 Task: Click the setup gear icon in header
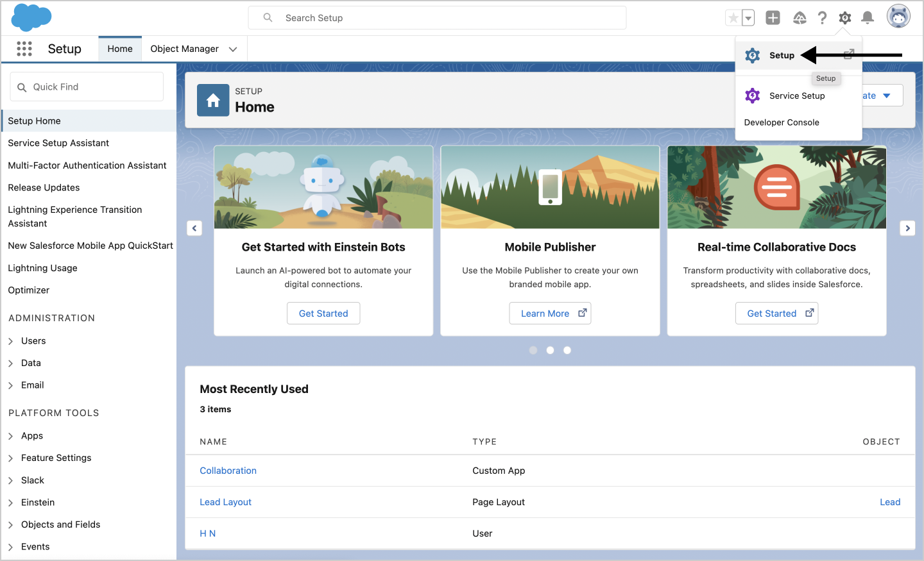pos(845,18)
